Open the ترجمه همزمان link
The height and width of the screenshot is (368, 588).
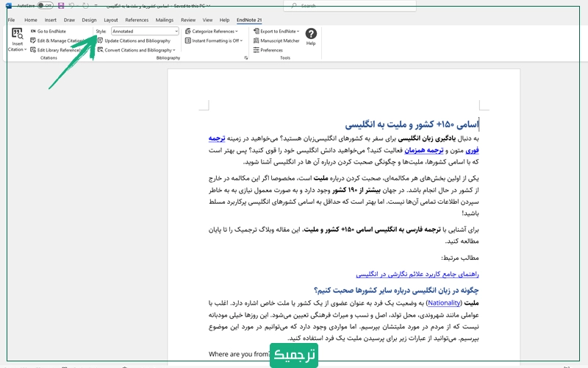pyautogui.click(x=424, y=150)
